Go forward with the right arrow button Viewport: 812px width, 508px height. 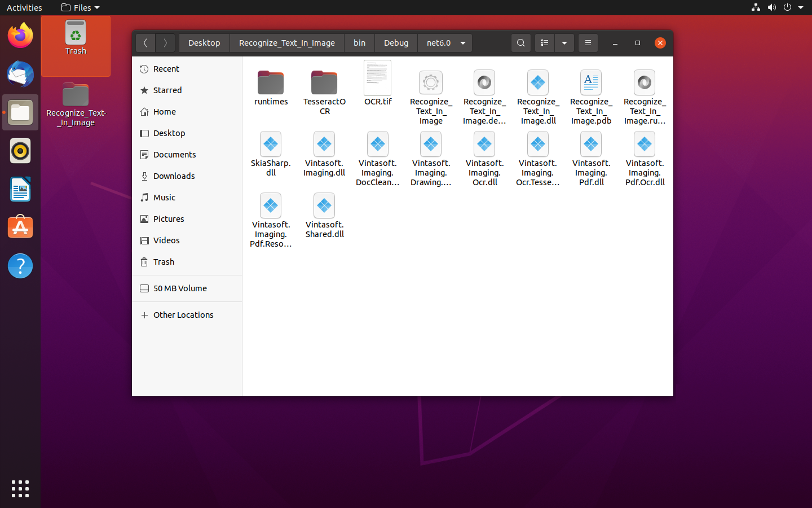(165, 43)
